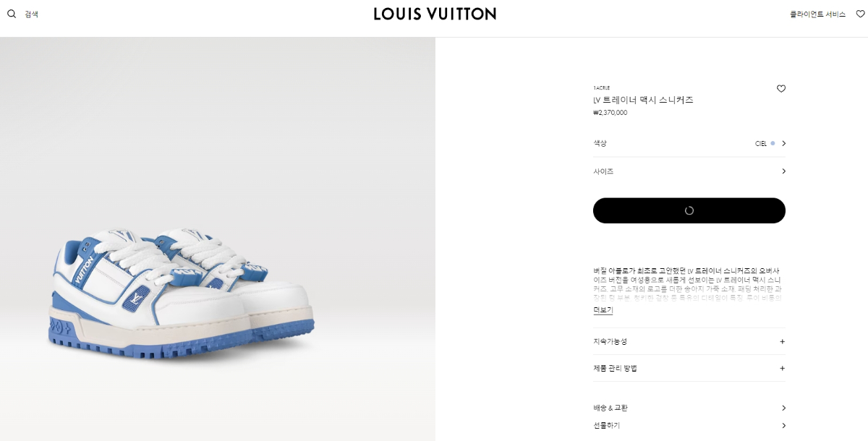The image size is (868, 441).
Task: Click the plus icon beside 지속가능성
Action: click(782, 341)
